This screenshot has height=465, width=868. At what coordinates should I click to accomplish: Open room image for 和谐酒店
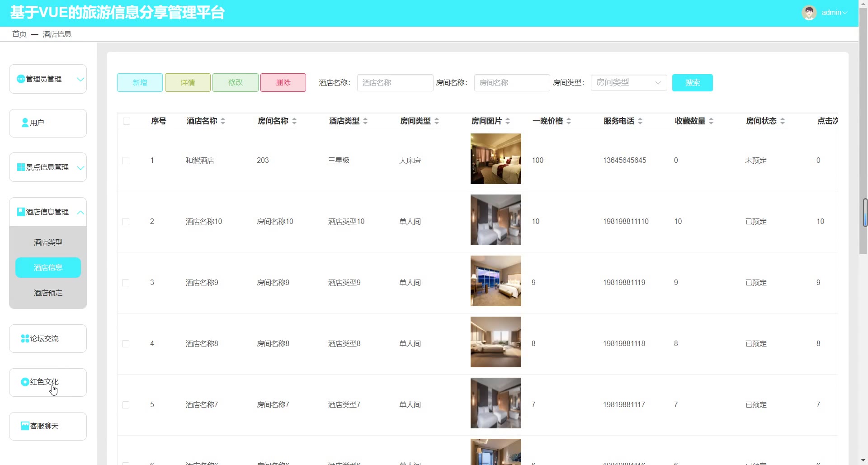point(496,159)
